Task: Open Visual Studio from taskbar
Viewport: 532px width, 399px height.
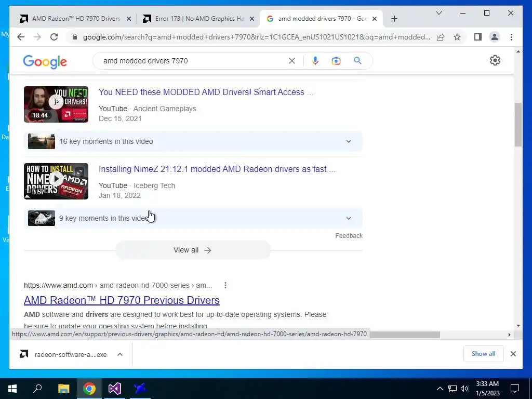Action: pyautogui.click(x=115, y=389)
